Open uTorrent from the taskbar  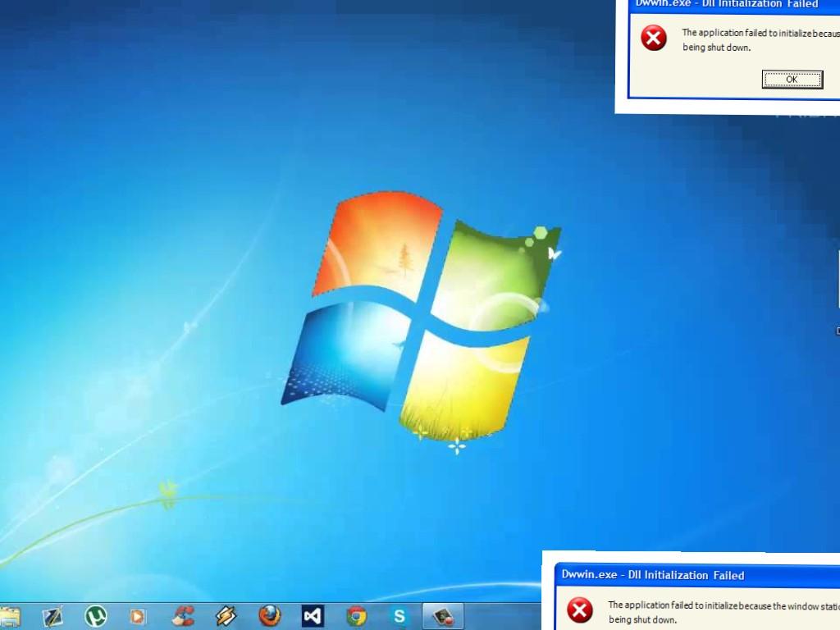point(96,615)
